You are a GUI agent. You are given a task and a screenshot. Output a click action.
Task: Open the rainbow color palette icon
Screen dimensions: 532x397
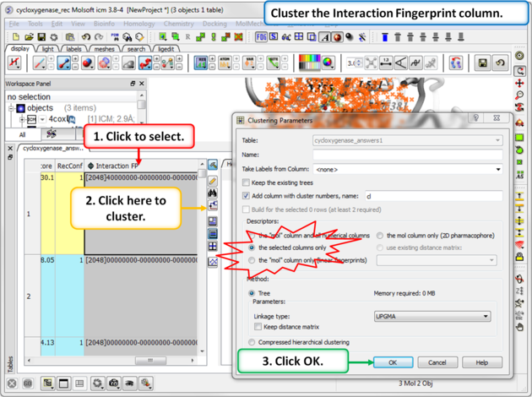click(310, 63)
